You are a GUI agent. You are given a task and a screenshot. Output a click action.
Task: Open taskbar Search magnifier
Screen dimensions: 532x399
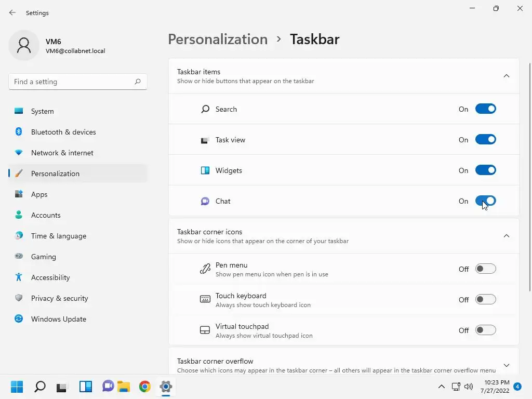pos(39,387)
